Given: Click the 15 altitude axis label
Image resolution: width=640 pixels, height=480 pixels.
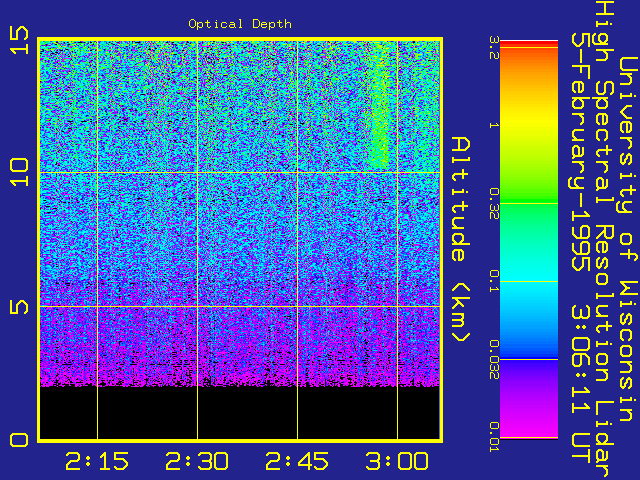Looking at the screenshot, I should pos(20,40).
